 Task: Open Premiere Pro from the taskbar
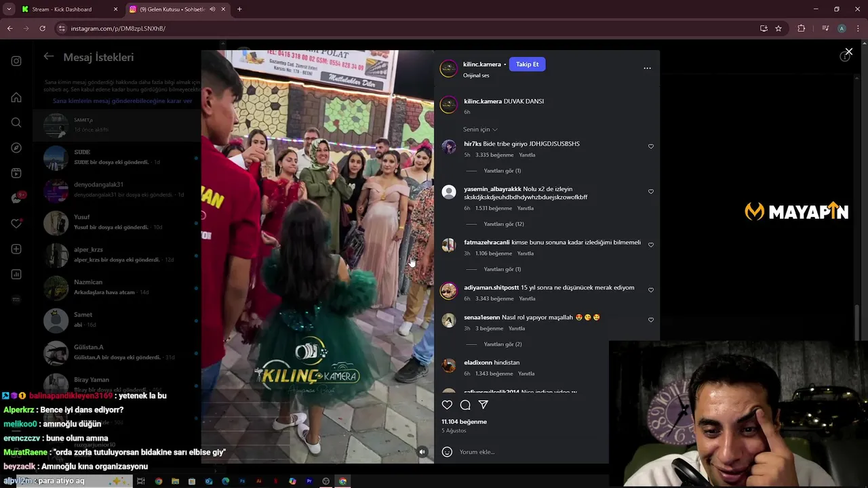pyautogui.click(x=309, y=481)
